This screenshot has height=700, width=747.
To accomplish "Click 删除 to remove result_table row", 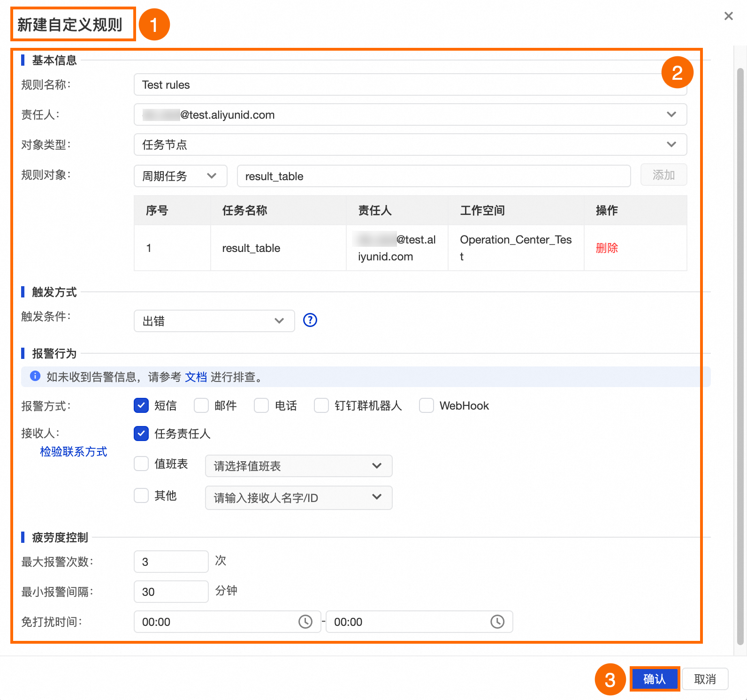I will pos(607,248).
